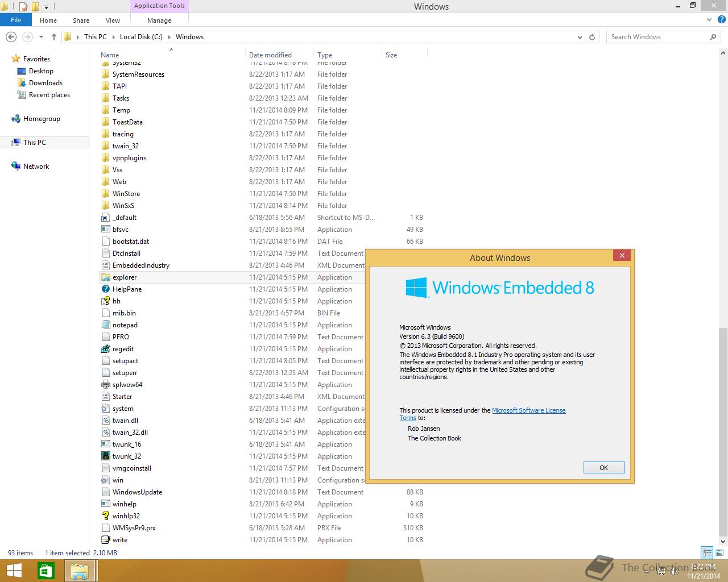The width and height of the screenshot is (728, 582).
Task: Select the notepad application icon
Action: pos(105,325)
